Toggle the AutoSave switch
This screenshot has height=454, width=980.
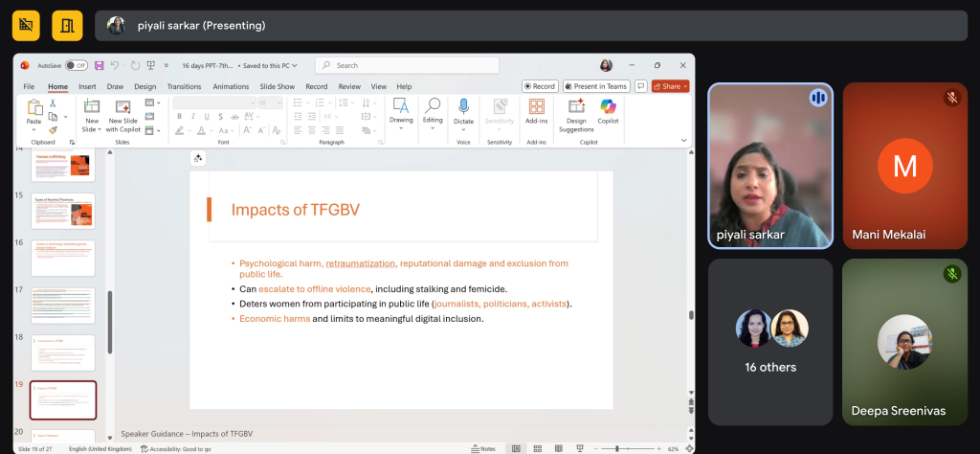pos(76,65)
